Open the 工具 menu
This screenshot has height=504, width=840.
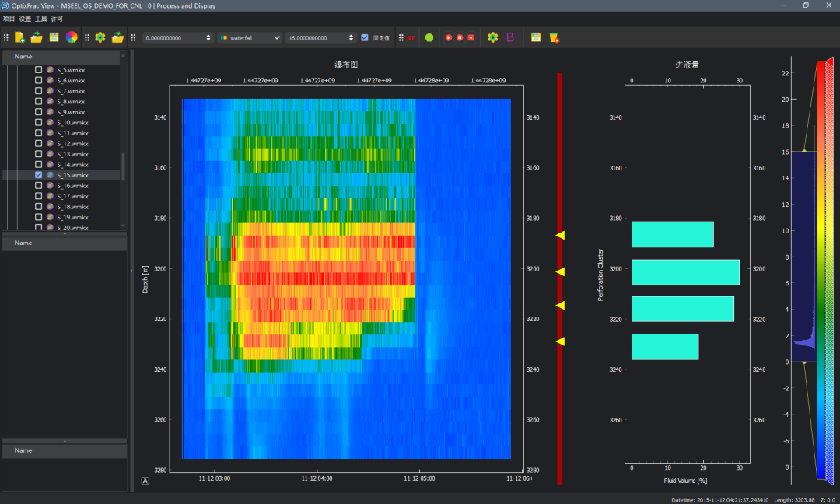click(x=40, y=18)
